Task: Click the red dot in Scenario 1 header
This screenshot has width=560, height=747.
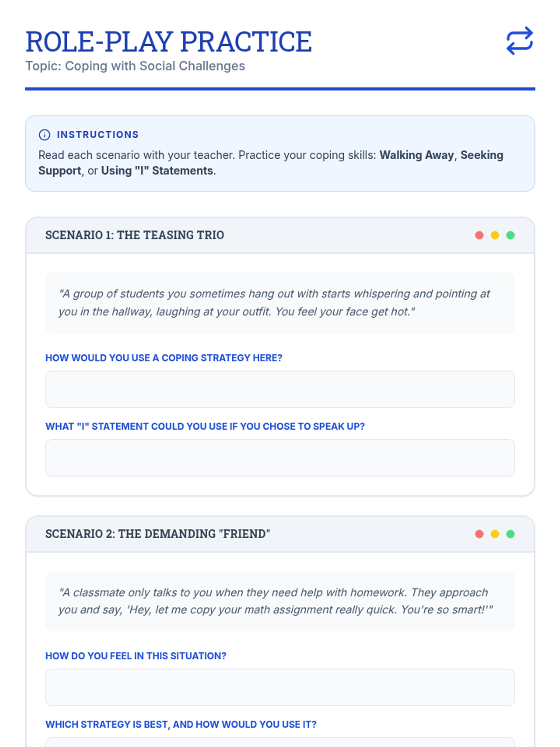Action: coord(479,235)
